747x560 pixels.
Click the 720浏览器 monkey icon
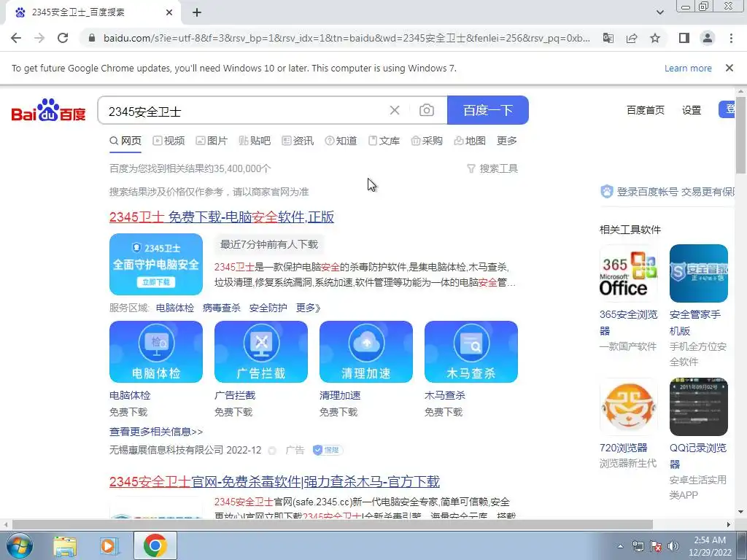(628, 407)
